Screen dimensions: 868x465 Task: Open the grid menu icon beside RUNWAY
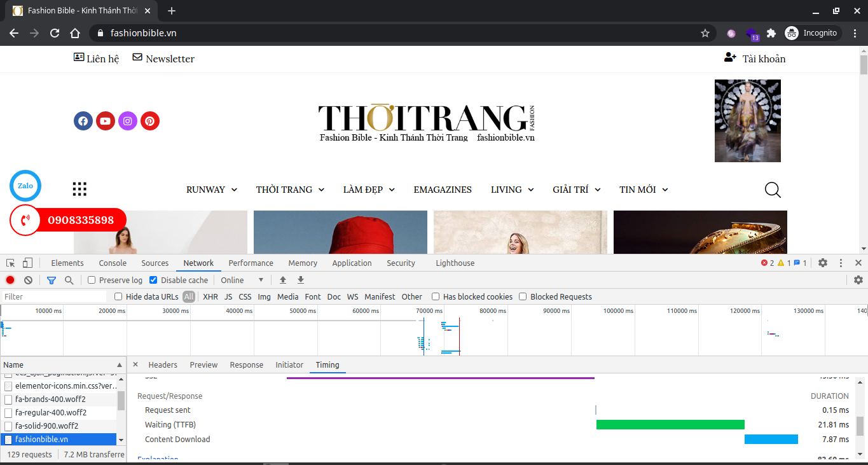(x=79, y=189)
